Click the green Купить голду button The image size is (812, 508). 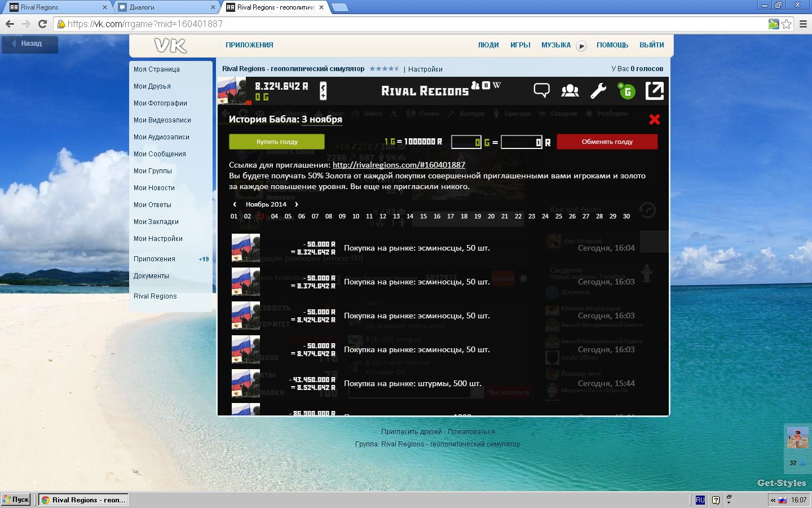(x=277, y=142)
